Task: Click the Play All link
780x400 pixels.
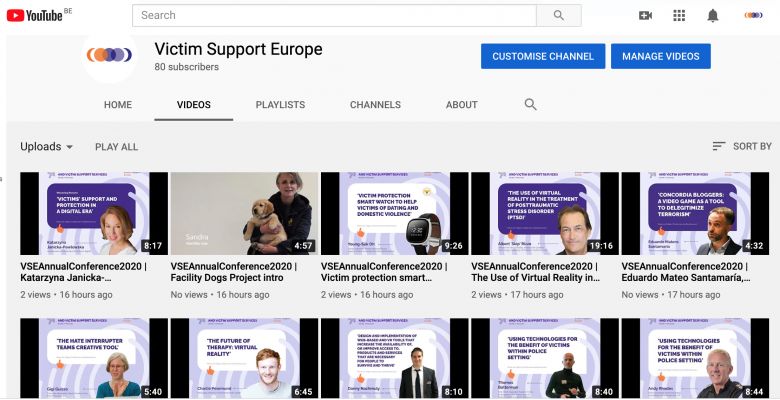Action: click(116, 147)
